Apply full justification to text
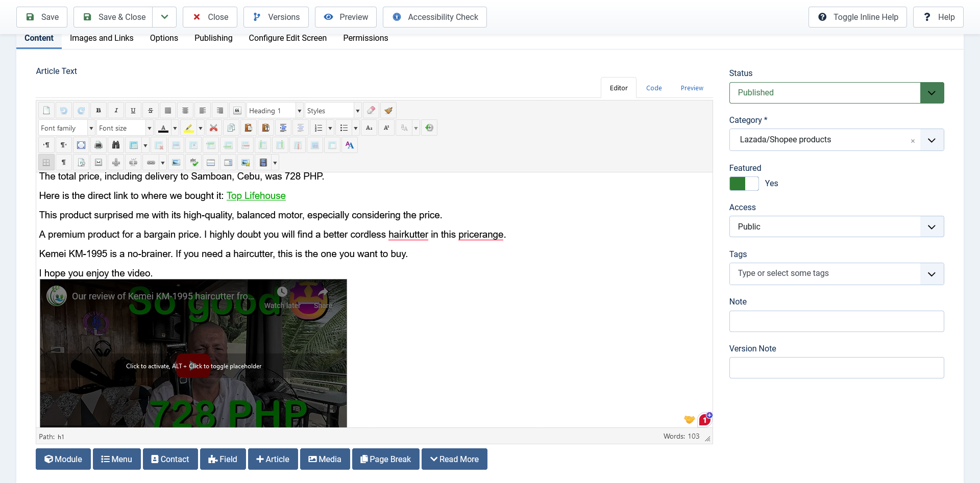The width and height of the screenshot is (980, 483). pyautogui.click(x=168, y=111)
